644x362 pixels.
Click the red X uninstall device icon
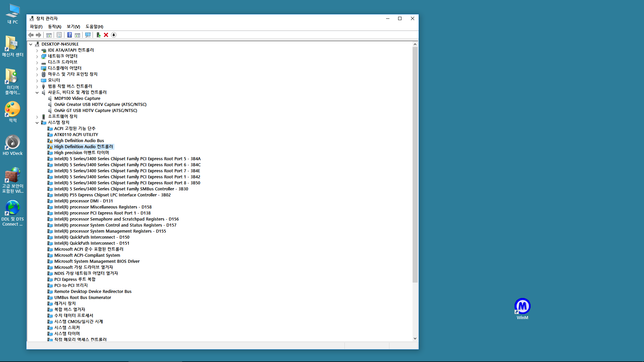click(x=106, y=35)
